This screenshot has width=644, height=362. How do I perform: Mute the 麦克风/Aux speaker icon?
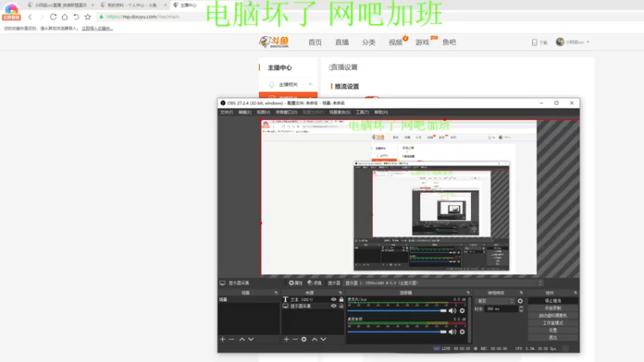tap(452, 311)
